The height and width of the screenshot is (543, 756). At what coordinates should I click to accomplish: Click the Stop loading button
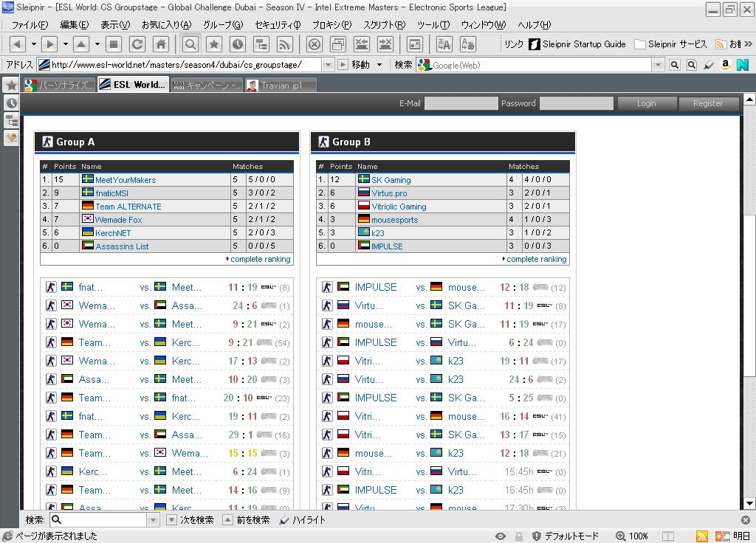point(114,44)
